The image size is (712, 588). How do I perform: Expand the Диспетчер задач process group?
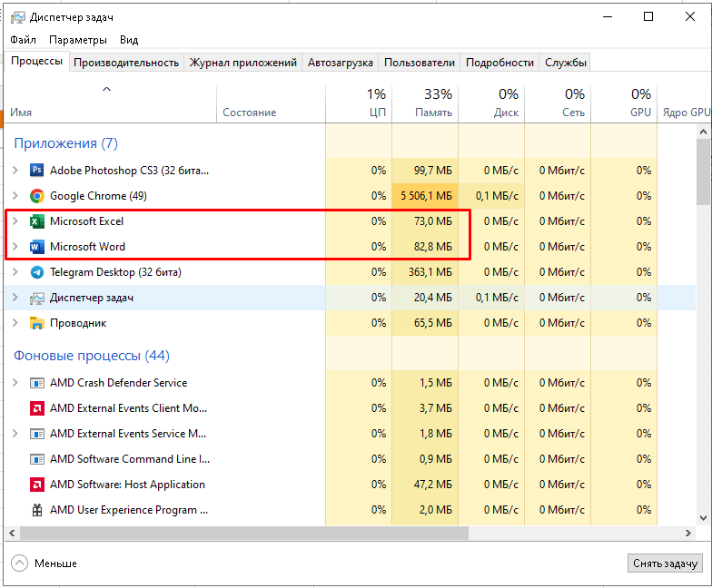coord(15,298)
